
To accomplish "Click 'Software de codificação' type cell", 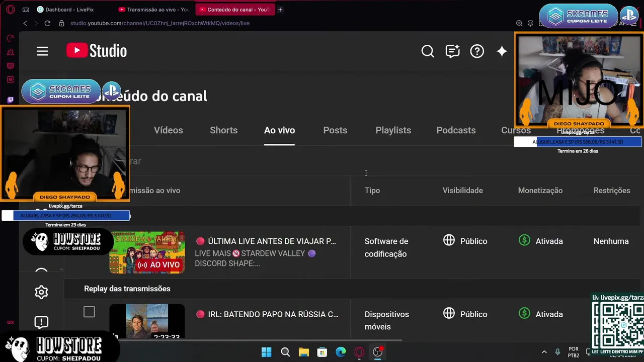I will pos(386,247).
